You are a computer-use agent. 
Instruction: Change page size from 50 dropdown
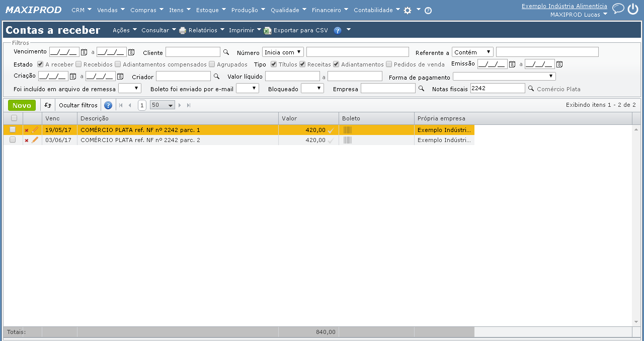(x=163, y=105)
